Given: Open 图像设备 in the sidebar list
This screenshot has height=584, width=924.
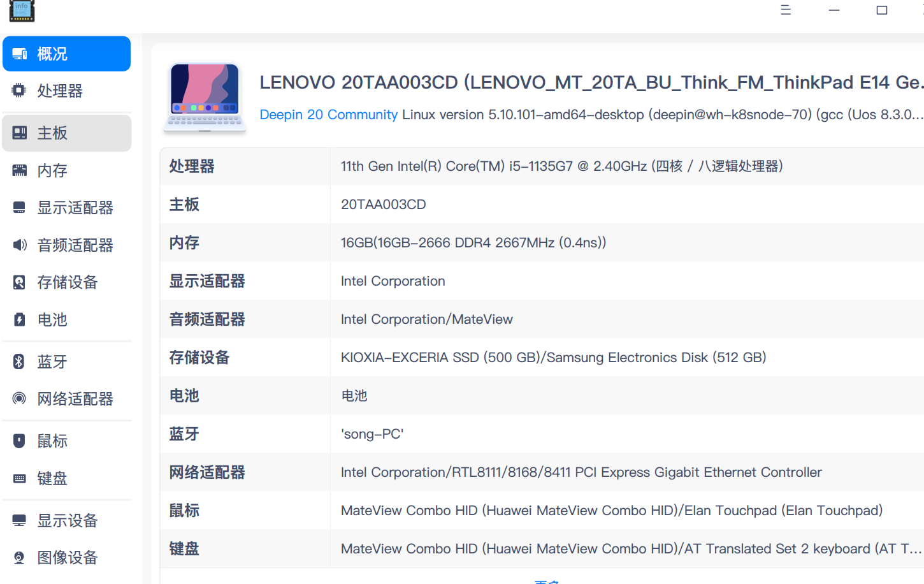Looking at the screenshot, I should click(66, 558).
